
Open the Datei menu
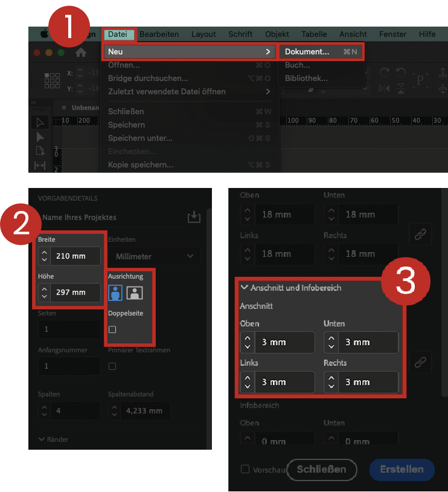click(118, 34)
